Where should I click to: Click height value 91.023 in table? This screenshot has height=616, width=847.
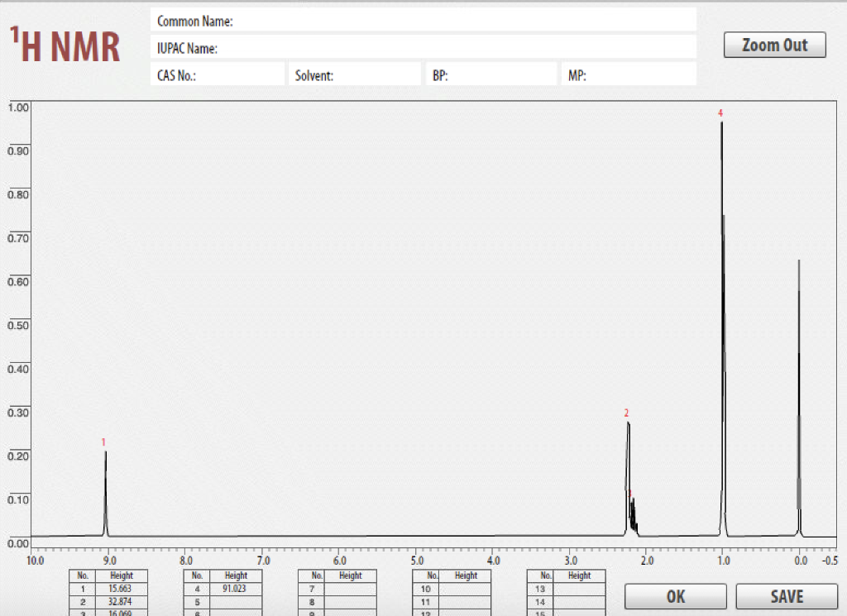236,589
